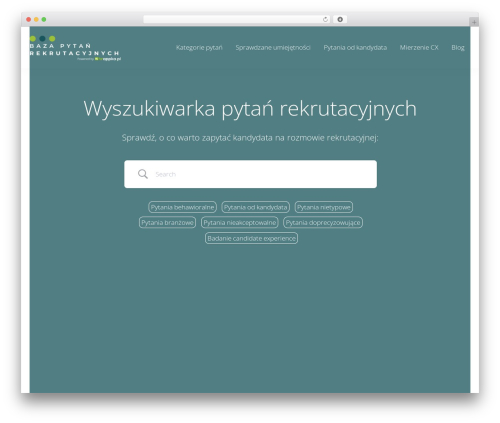
Task: Select the Pytania nieakceptowalne tag
Action: click(240, 222)
